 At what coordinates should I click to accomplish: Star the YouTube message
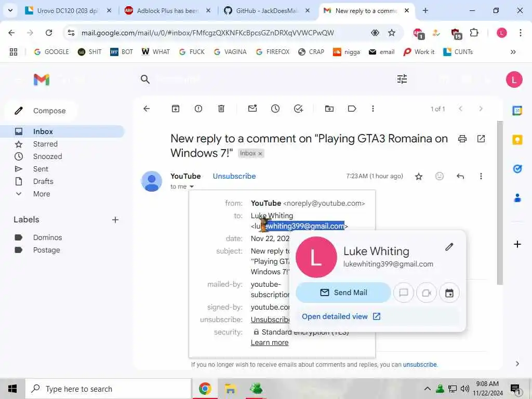click(419, 177)
